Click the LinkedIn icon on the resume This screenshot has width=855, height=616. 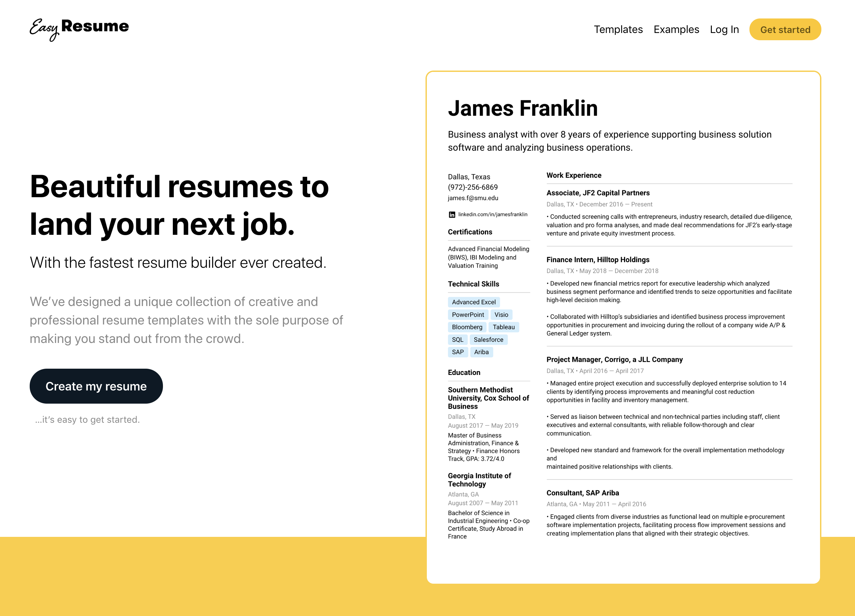[451, 215]
